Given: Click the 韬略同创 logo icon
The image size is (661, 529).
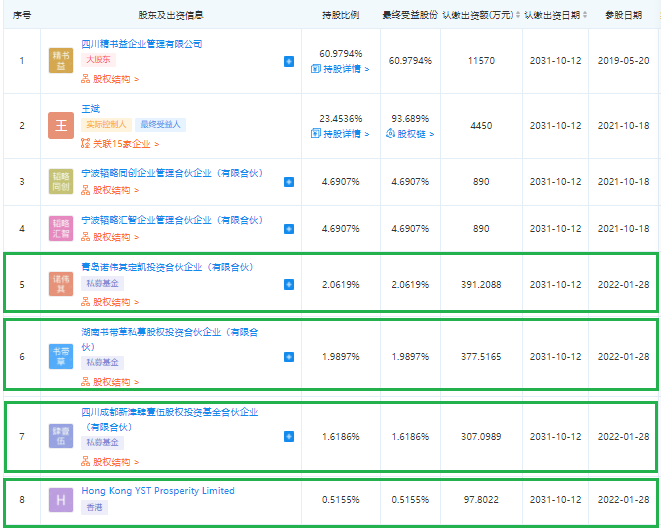Looking at the screenshot, I should (61, 182).
